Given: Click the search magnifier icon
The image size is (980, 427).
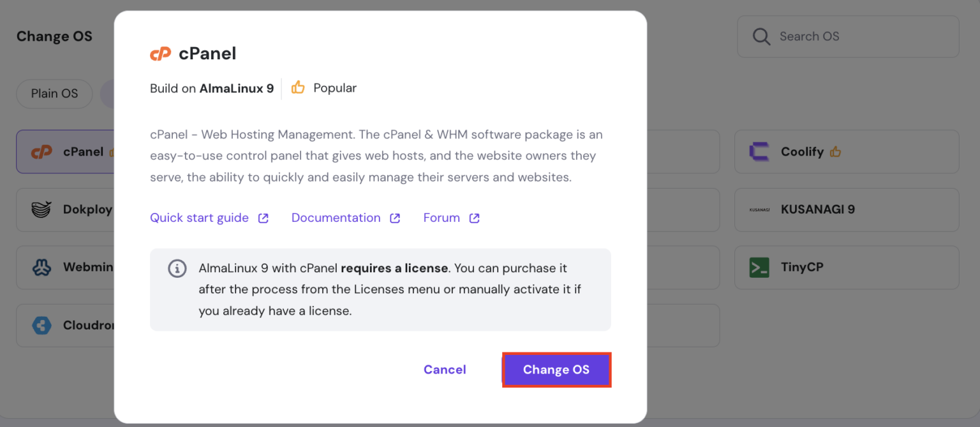Looking at the screenshot, I should point(761,36).
